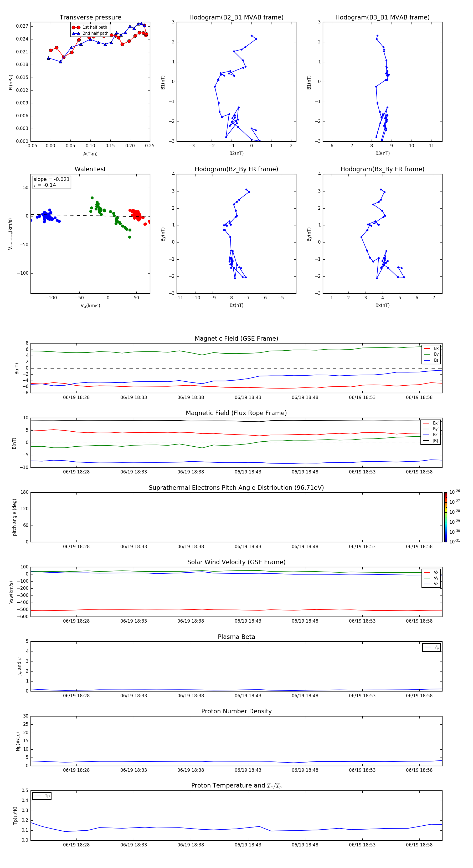Click the '|B|' legend entry in Flux Rope plot
Viewport: 473px width, 868px height.
coord(431,441)
